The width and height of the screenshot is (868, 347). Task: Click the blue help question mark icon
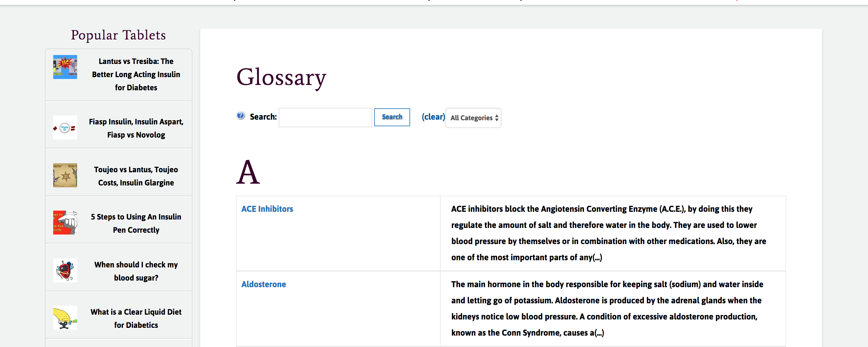click(x=241, y=116)
